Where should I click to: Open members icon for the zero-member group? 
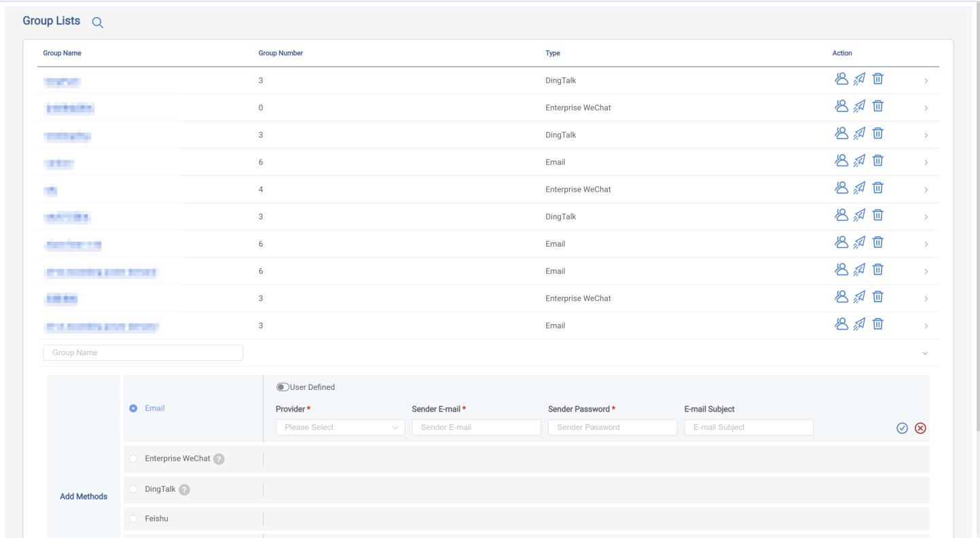(841, 106)
